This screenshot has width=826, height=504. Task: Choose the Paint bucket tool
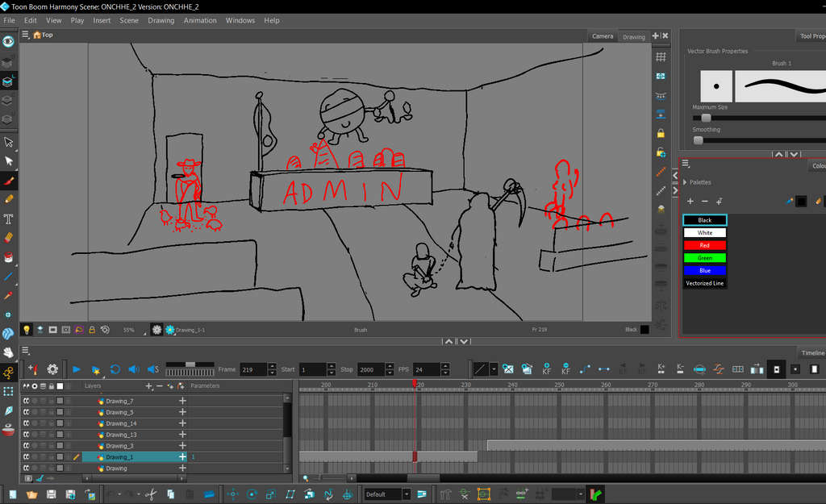pyautogui.click(x=8, y=257)
